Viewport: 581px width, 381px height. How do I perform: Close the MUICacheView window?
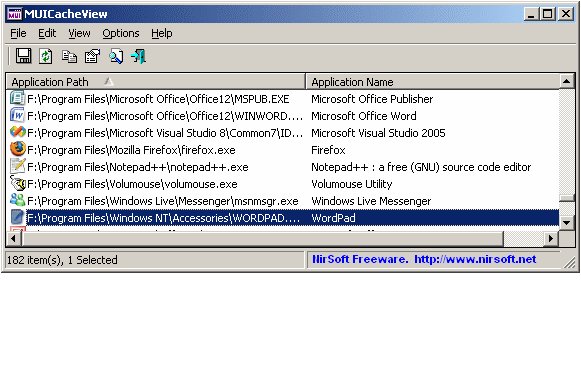566,14
